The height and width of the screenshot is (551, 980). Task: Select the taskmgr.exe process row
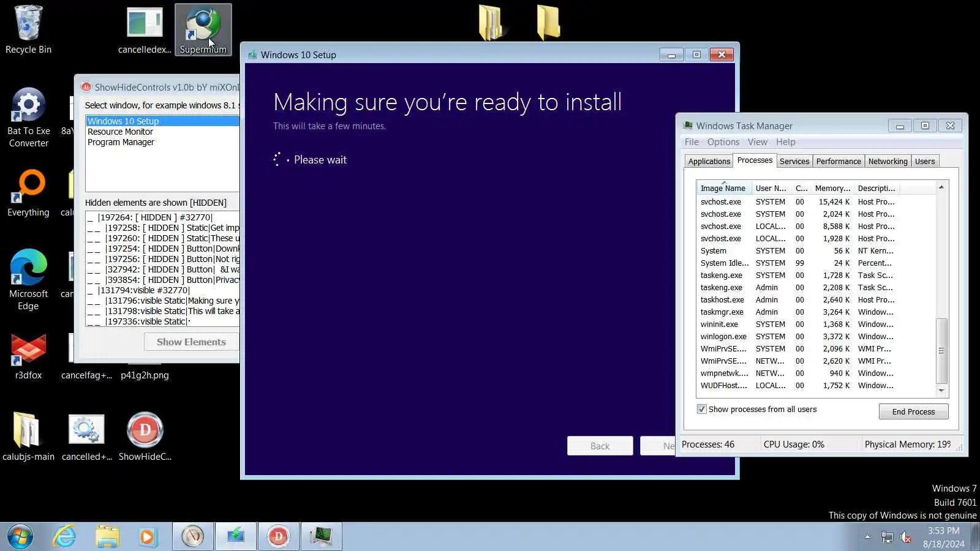coord(816,312)
